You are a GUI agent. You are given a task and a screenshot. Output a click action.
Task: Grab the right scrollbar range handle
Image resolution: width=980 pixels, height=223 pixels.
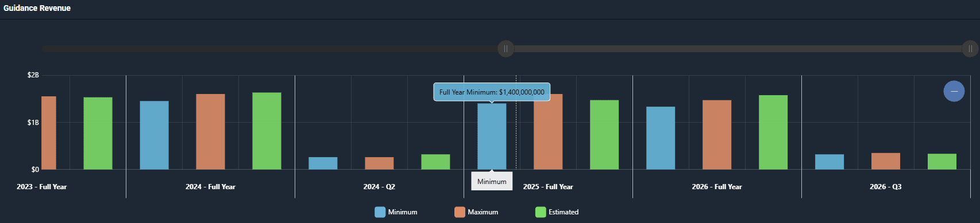click(970, 49)
